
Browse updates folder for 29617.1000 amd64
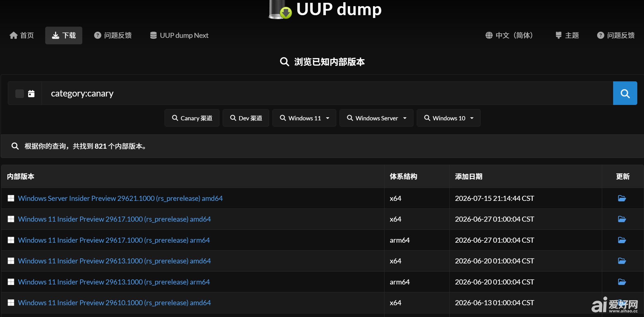(x=622, y=219)
